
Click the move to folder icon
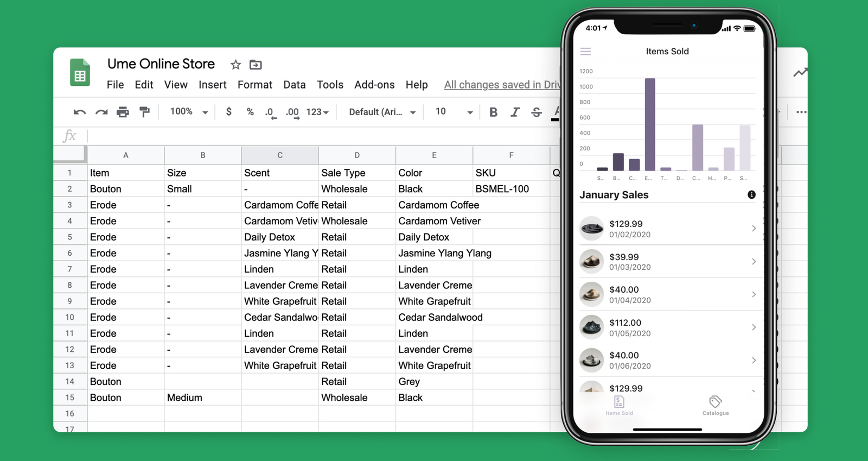pos(256,65)
